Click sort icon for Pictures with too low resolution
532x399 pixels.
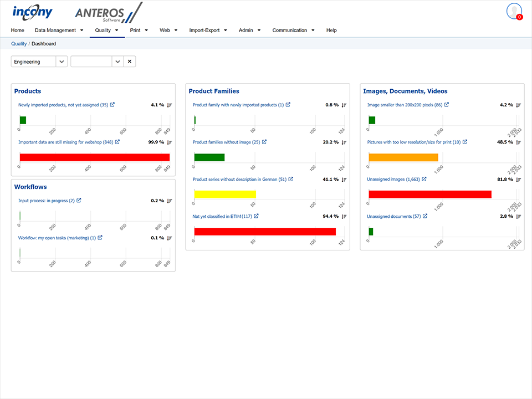pos(519,142)
